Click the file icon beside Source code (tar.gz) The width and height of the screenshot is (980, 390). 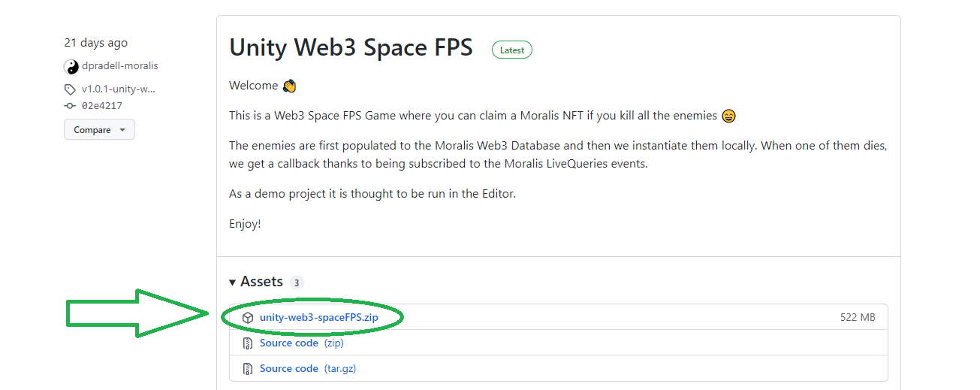(248, 369)
